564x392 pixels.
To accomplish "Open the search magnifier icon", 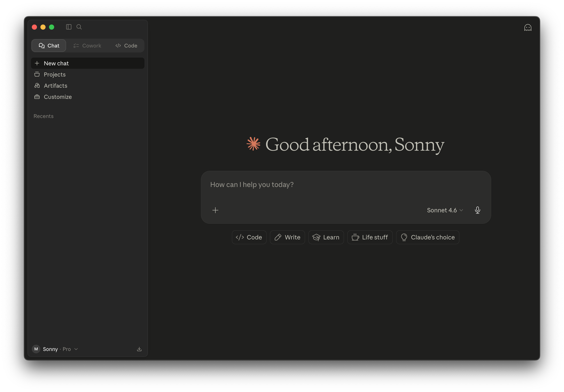I will coord(79,27).
